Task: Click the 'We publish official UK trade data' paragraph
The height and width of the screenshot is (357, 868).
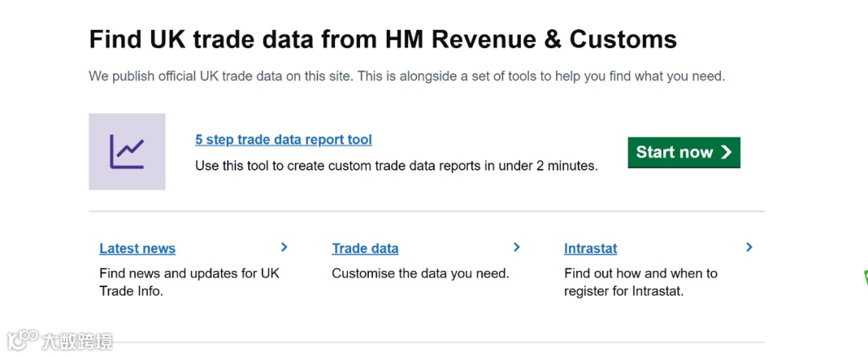Action: [407, 77]
